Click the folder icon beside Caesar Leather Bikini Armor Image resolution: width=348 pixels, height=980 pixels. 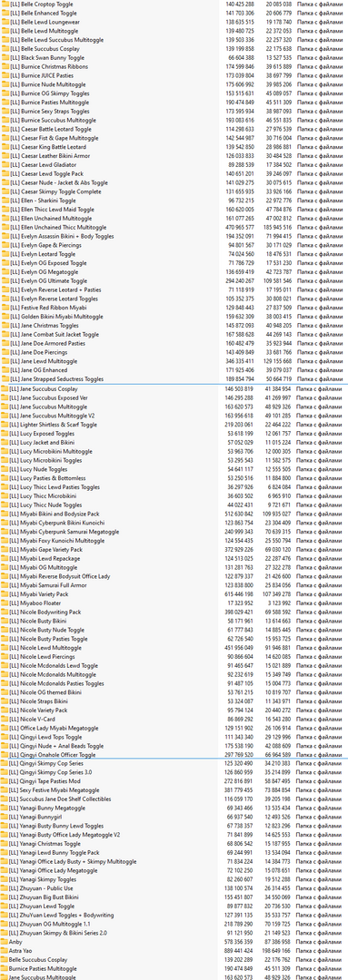5,156
